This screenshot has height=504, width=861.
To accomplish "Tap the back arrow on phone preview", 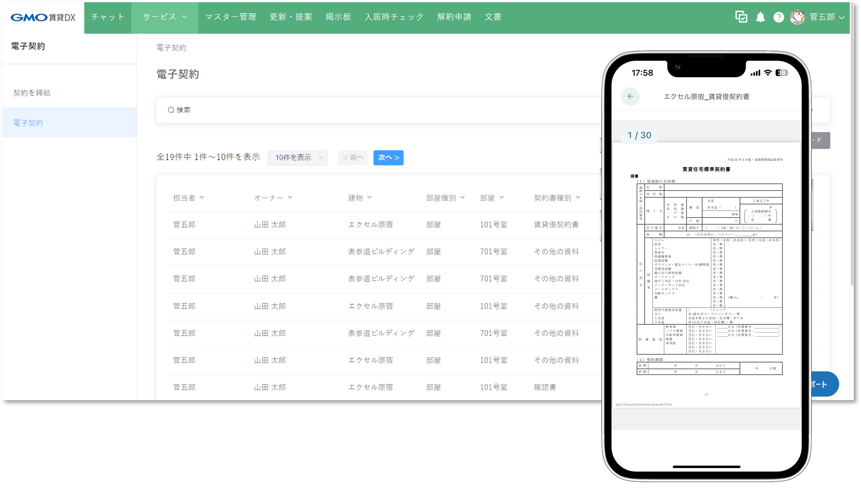I will tap(630, 97).
